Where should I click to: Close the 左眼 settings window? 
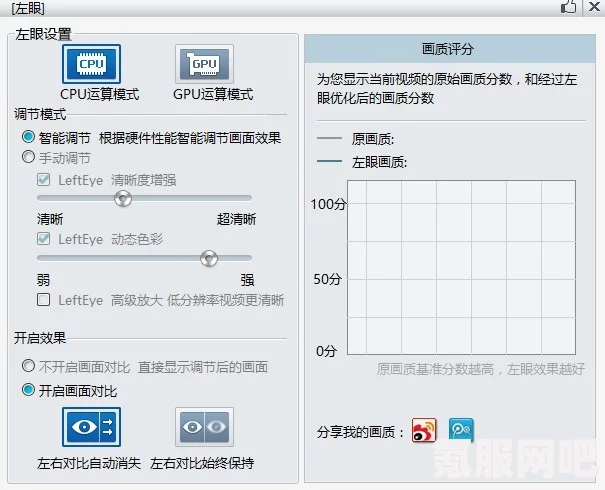[x=594, y=7]
